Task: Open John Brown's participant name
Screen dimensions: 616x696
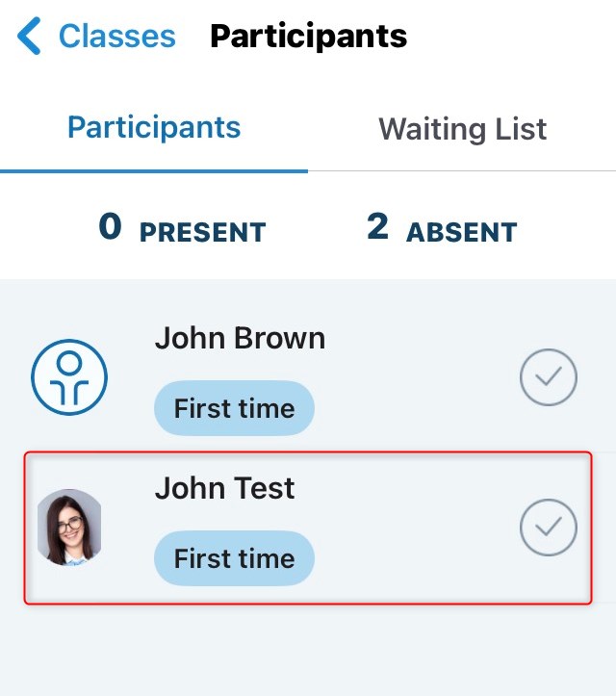Action: click(240, 338)
